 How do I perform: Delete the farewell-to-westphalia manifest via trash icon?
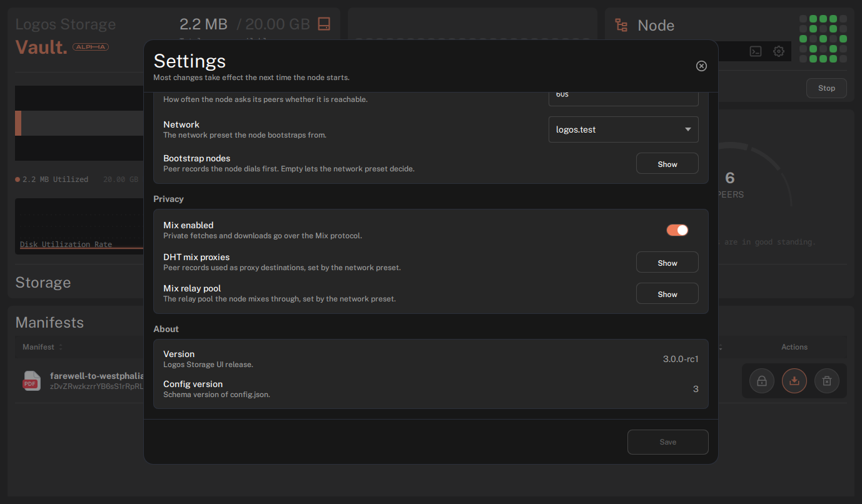click(x=827, y=380)
